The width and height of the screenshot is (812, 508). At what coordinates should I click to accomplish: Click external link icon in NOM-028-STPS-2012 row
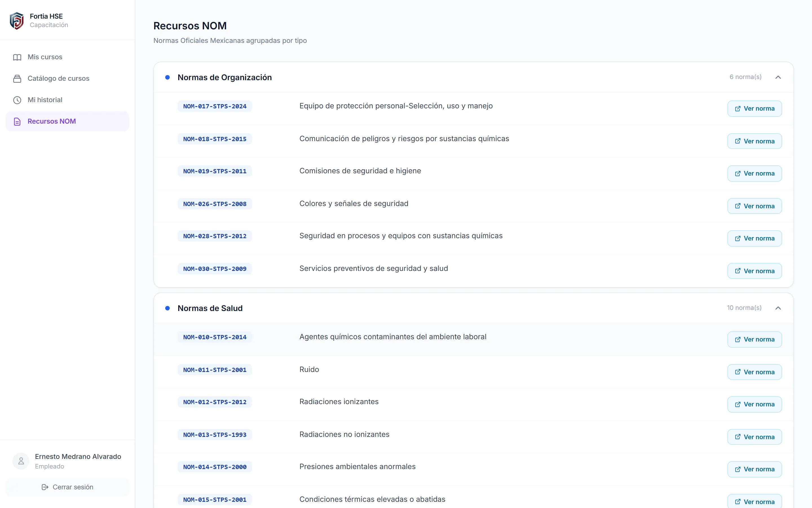pyautogui.click(x=738, y=238)
